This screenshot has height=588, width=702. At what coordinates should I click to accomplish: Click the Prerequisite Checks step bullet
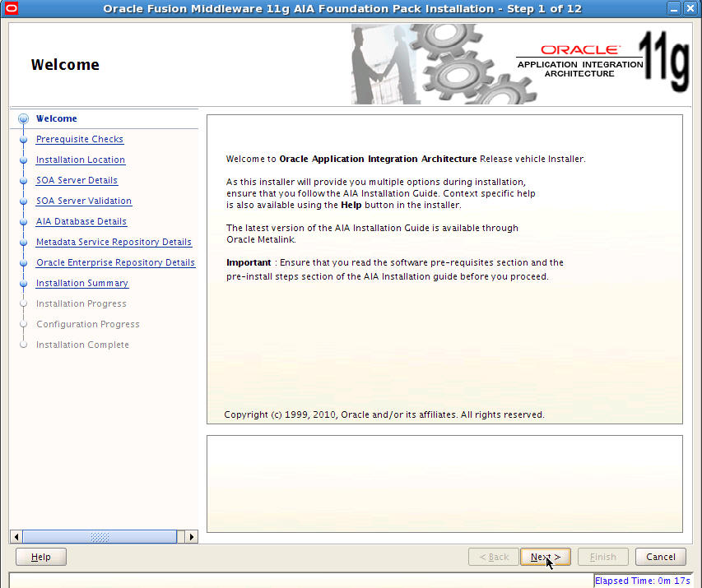coord(23,140)
